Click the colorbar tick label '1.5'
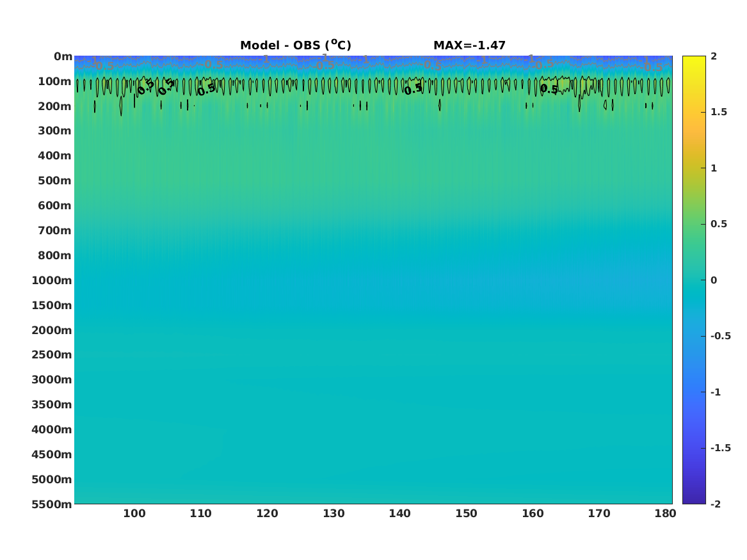747x560 pixels. click(719, 113)
